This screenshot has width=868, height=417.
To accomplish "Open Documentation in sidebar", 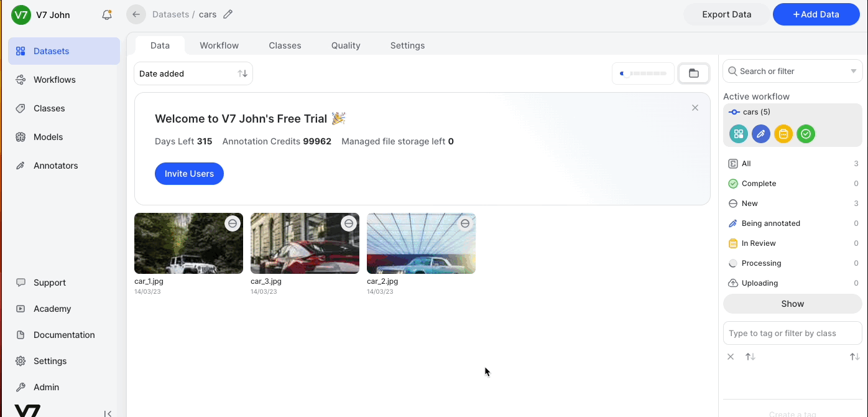I will tap(64, 335).
